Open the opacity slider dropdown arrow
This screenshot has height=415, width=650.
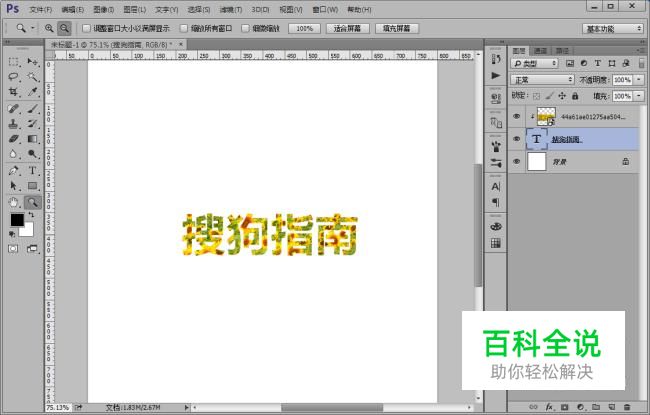coord(639,80)
